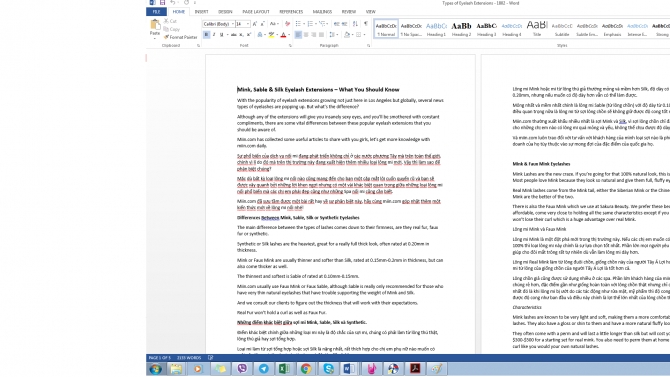The height and width of the screenshot is (377, 670).
Task: Open the Numbering list dropdown
Action: click(x=316, y=24)
